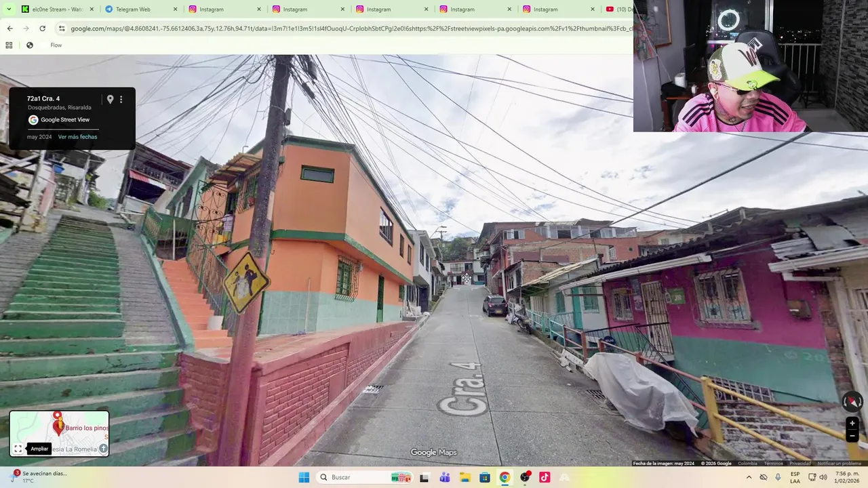Expand the minimap with Ampliar button
Image resolution: width=868 pixels, height=488 pixels.
(x=18, y=449)
